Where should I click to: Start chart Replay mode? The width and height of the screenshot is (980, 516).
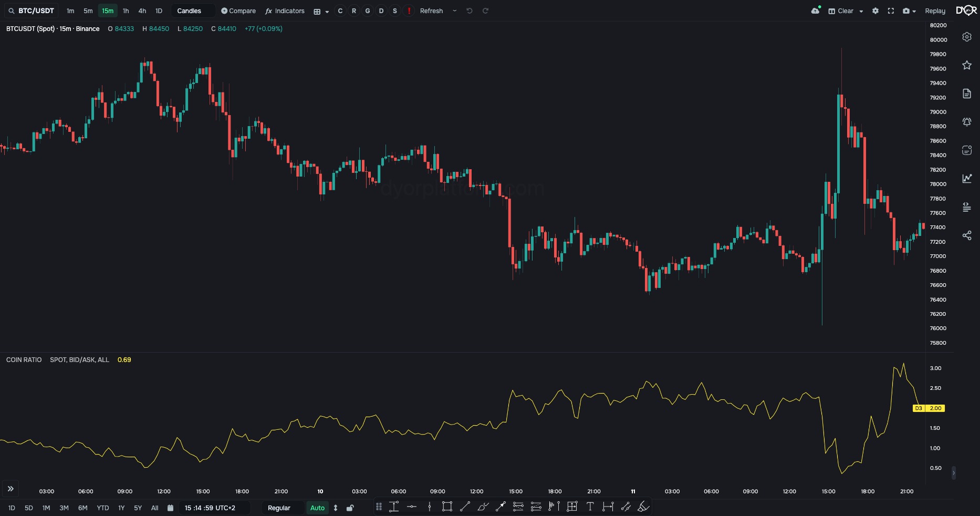935,11
